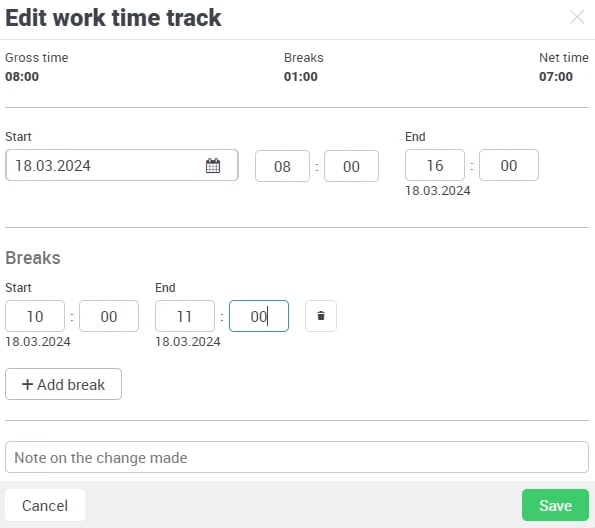595x528 pixels.
Task: Click the Gross time value 08:00
Action: pyautogui.click(x=22, y=76)
